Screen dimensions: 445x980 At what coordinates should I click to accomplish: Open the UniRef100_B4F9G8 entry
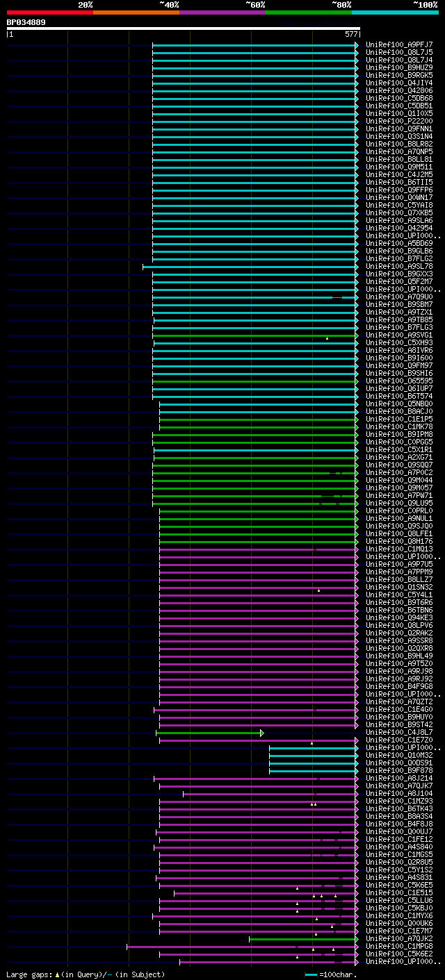[x=399, y=686]
